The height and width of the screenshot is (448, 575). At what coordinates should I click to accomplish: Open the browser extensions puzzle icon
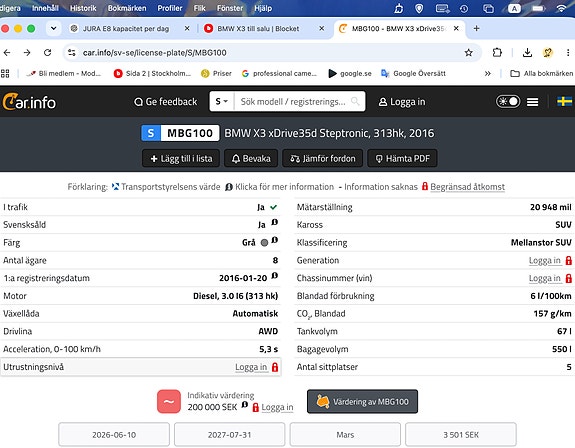497,53
